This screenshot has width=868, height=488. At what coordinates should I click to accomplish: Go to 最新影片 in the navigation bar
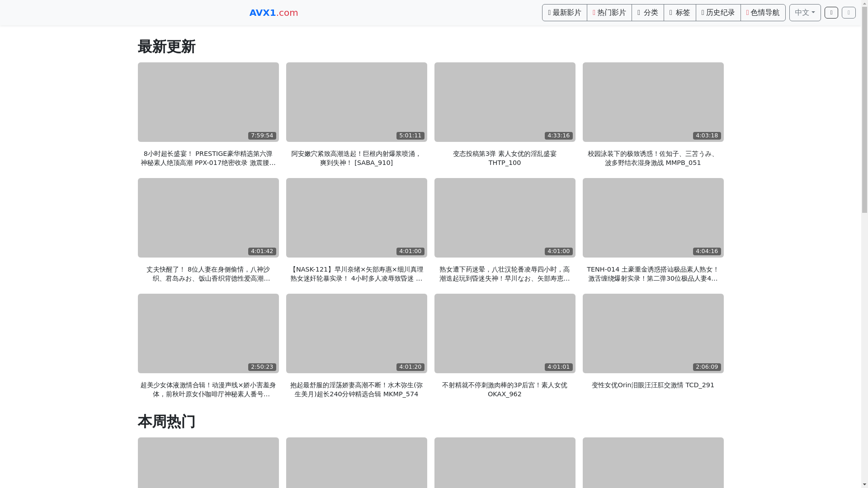click(564, 13)
